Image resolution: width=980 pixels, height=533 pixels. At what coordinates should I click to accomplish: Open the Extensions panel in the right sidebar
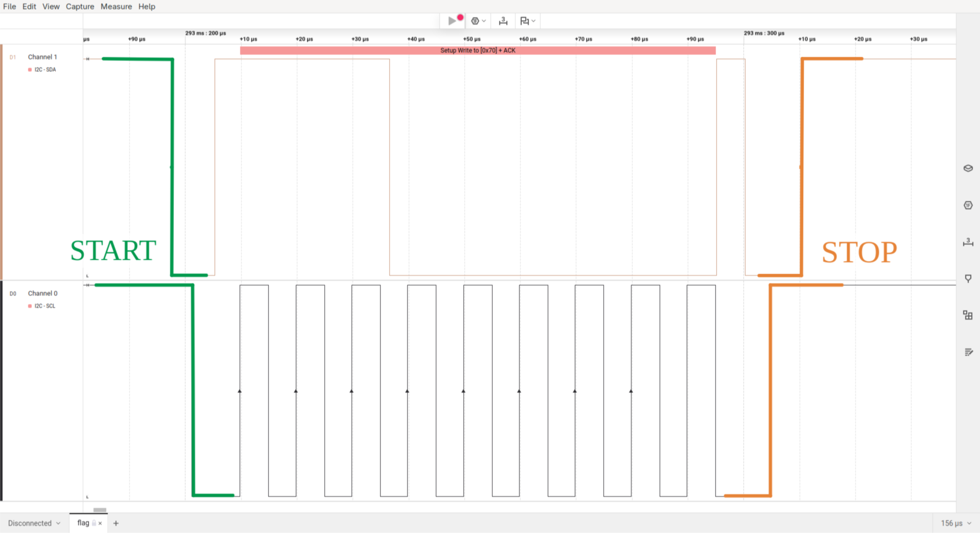coord(968,315)
